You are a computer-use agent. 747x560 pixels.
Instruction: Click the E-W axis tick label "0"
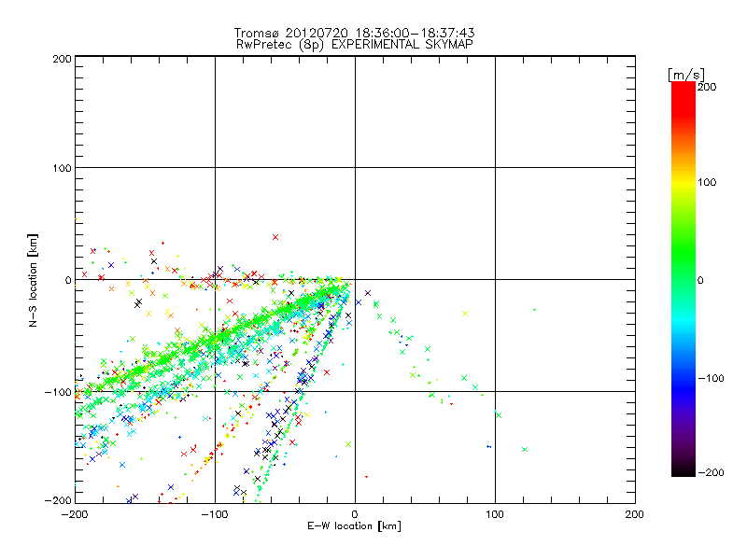pos(355,514)
